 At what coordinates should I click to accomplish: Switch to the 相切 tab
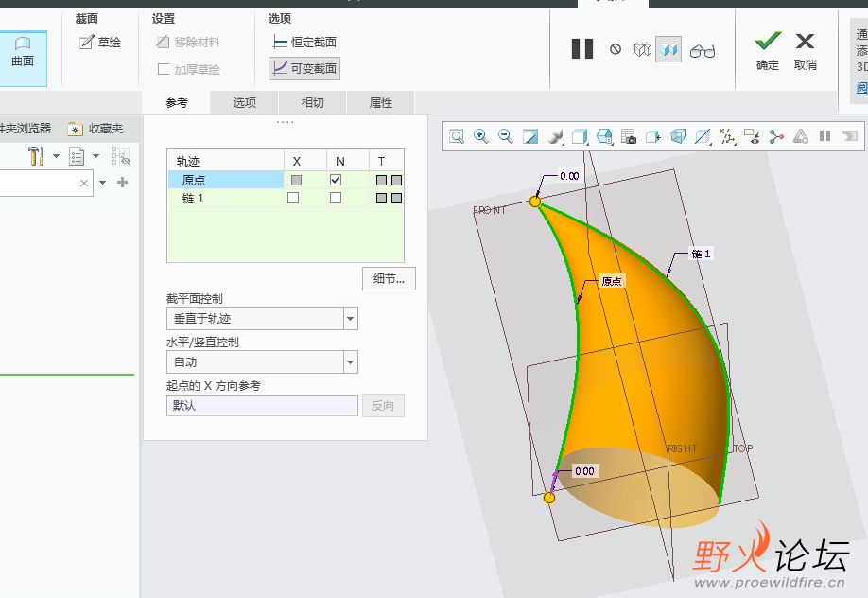(313, 103)
